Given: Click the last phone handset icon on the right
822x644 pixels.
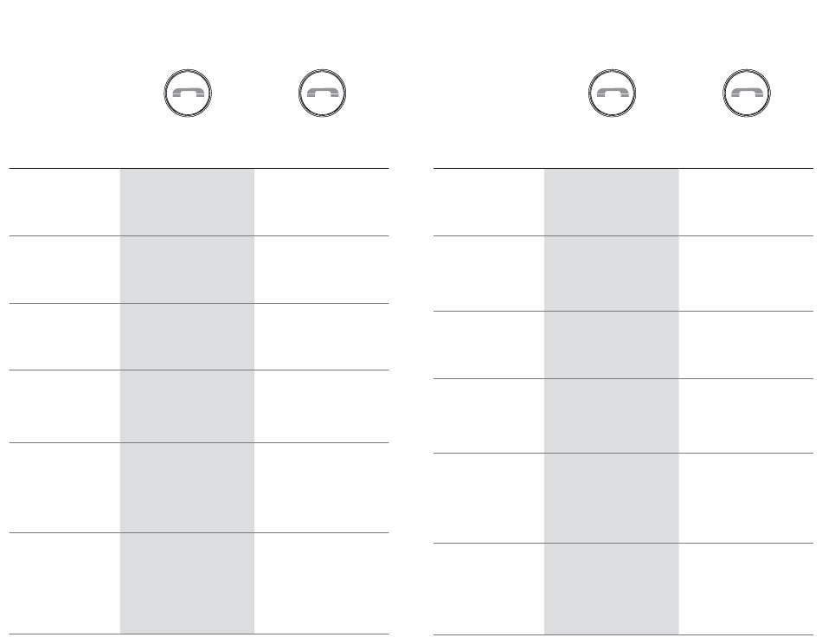Looking at the screenshot, I should (x=747, y=93).
